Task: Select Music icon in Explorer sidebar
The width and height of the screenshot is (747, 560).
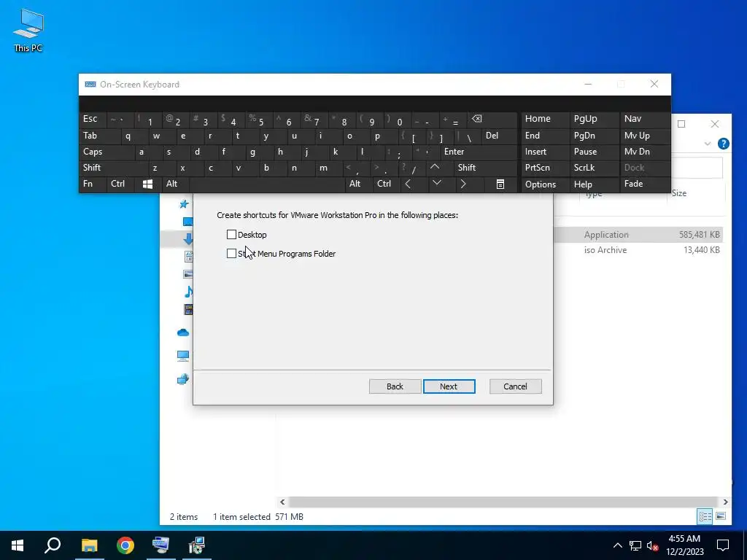Action: click(x=189, y=292)
